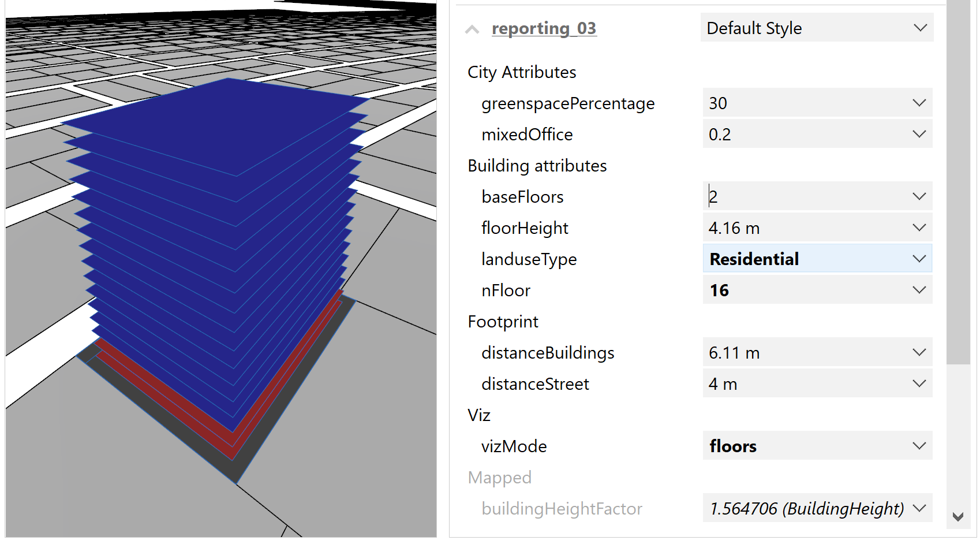Open the floorHeight dropdown arrow
Image resolution: width=980 pixels, height=544 pixels.
[x=919, y=228]
